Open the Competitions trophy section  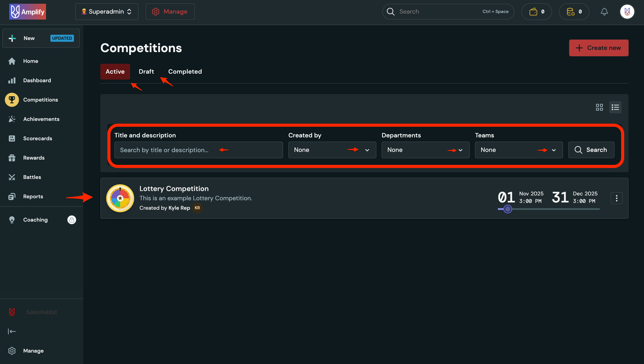point(40,100)
